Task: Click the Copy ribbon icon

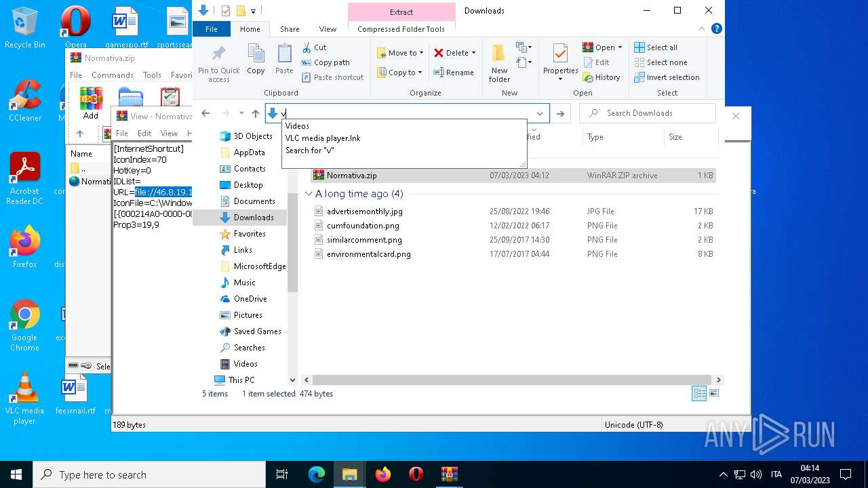Action: pos(256,59)
